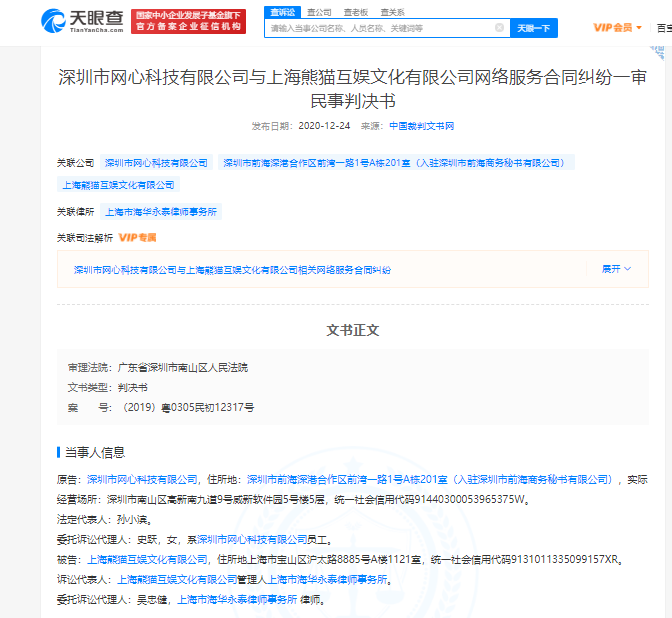Open related law firm 上海市海华永泰律师事务所 tag

[x=161, y=212]
